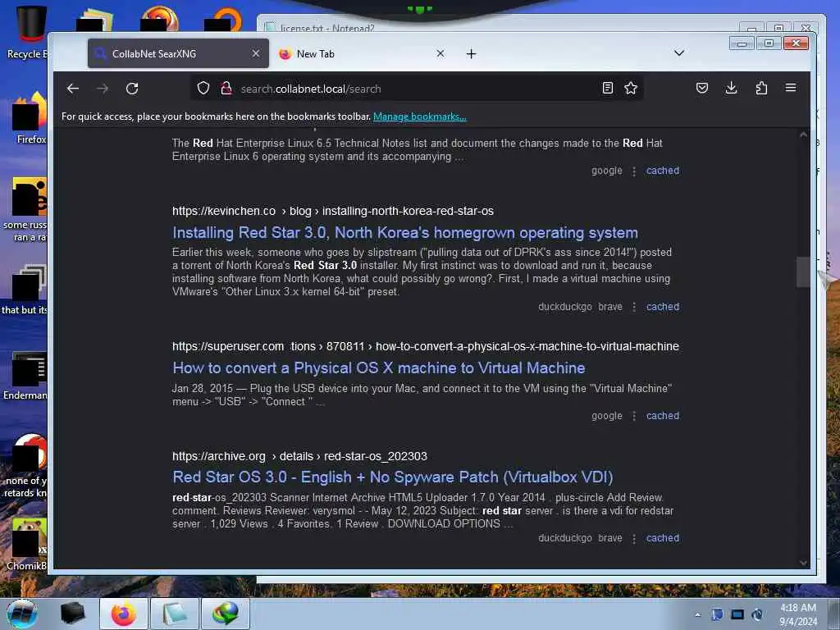Open Installing Red Star 3.0 result
The image size is (840, 630).
coord(405,232)
